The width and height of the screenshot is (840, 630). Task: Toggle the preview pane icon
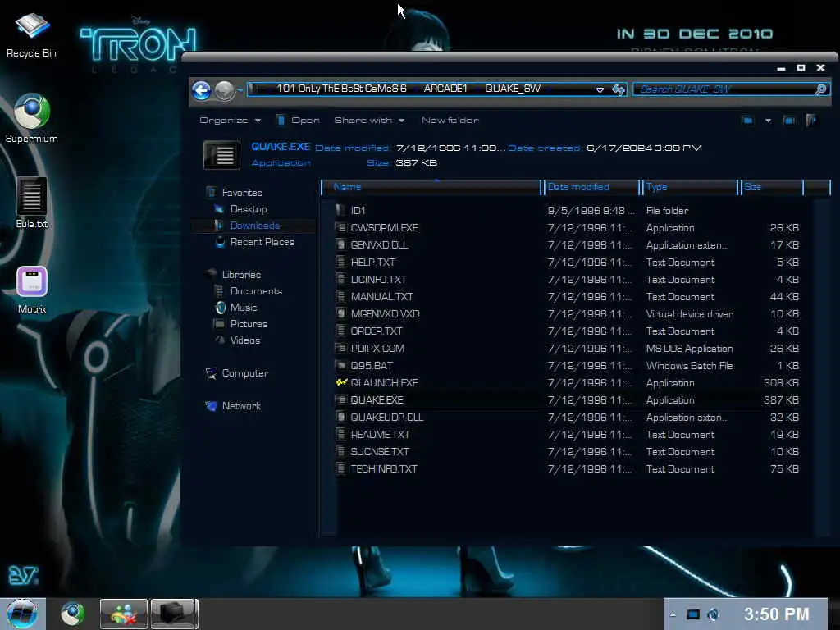(x=789, y=120)
